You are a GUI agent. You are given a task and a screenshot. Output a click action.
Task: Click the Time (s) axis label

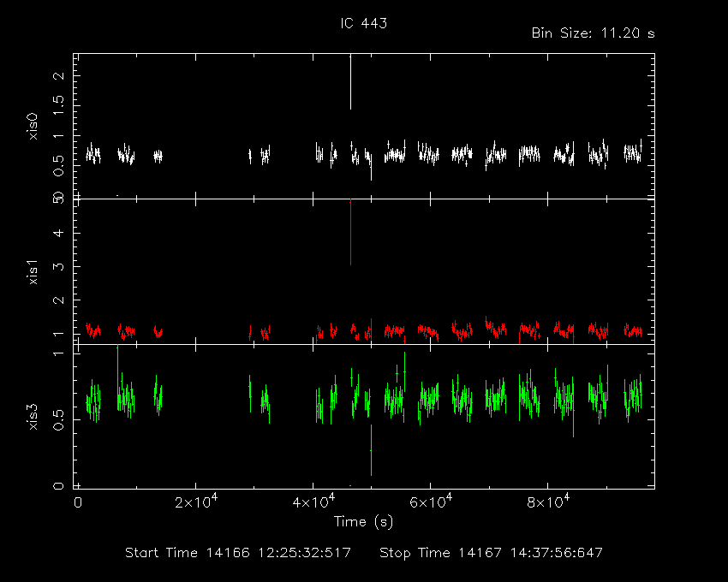pyautogui.click(x=363, y=522)
